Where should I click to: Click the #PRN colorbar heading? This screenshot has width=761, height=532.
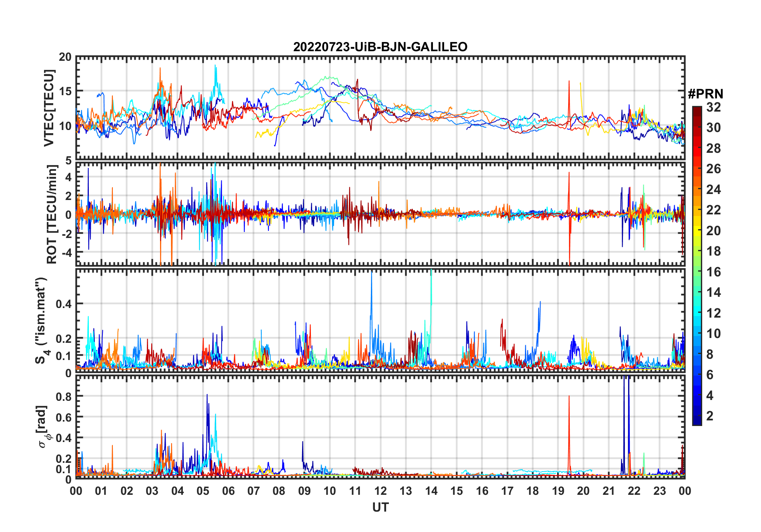[x=705, y=94]
